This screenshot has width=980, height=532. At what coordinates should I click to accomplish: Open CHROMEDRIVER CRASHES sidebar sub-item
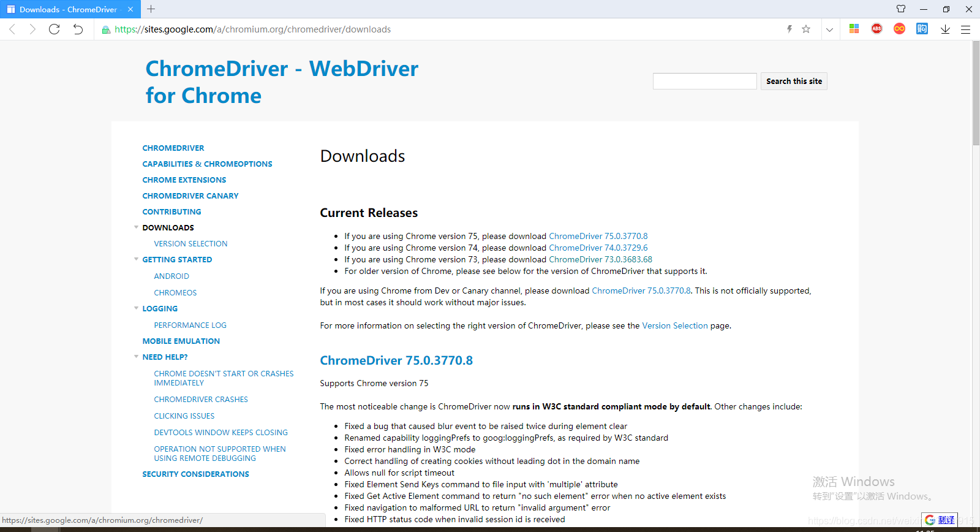pos(201,400)
